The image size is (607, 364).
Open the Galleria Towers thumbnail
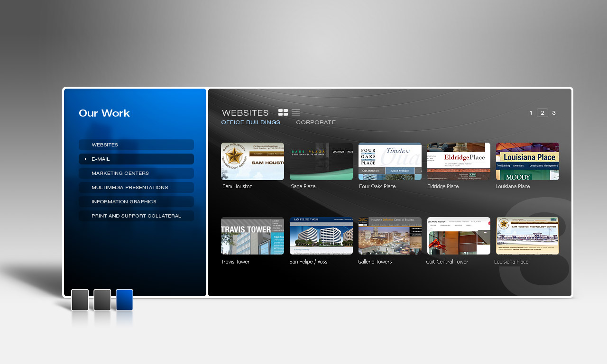(390, 236)
